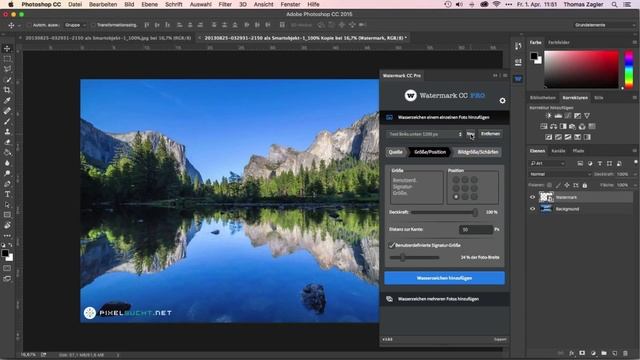Viewport: 640px width, 360px height.
Task: Select the top-right position radio button
Action: point(474,180)
